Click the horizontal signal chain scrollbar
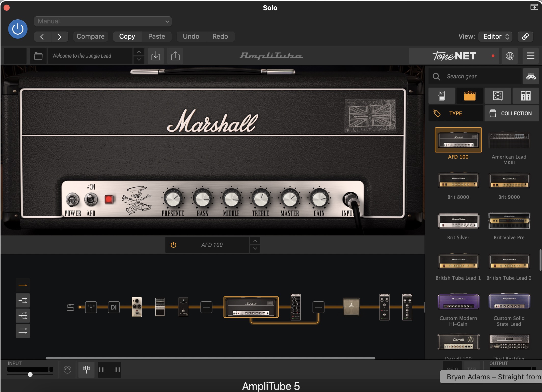This screenshot has height=392, width=542. tap(210, 358)
